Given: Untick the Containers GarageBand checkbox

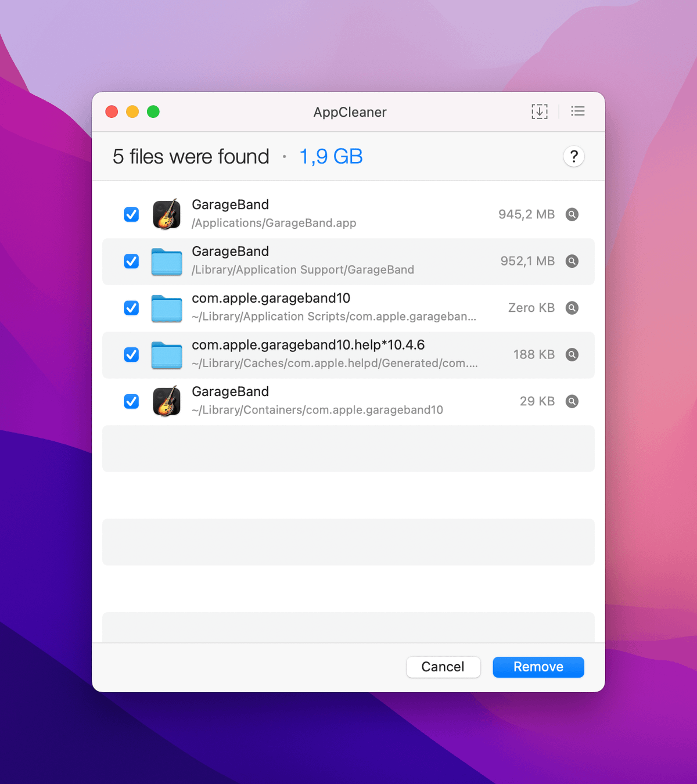Looking at the screenshot, I should (x=132, y=401).
